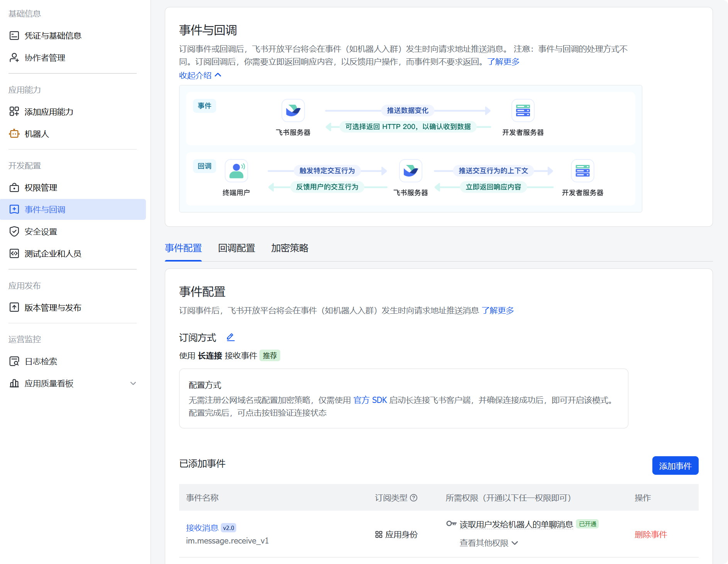Click the 开发者服务器 icon in 事件 diagram
Viewport: 728px width, 564px height.
click(523, 110)
